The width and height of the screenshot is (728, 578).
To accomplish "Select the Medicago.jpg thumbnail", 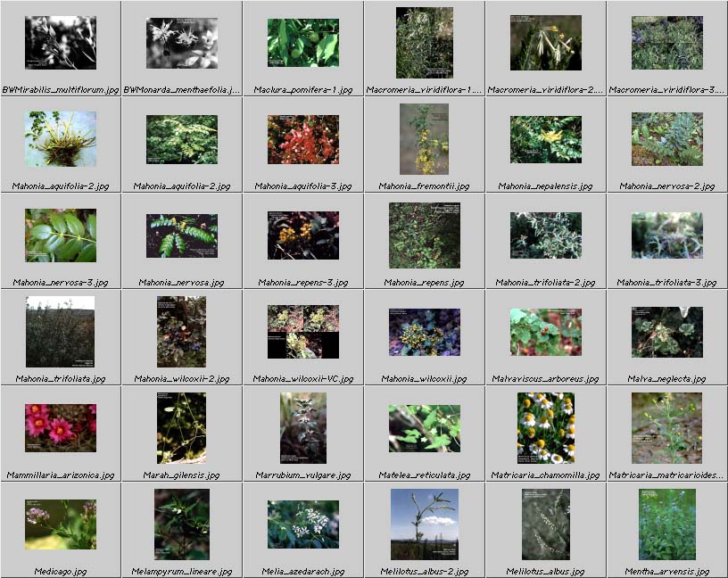I will pyautogui.click(x=61, y=524).
